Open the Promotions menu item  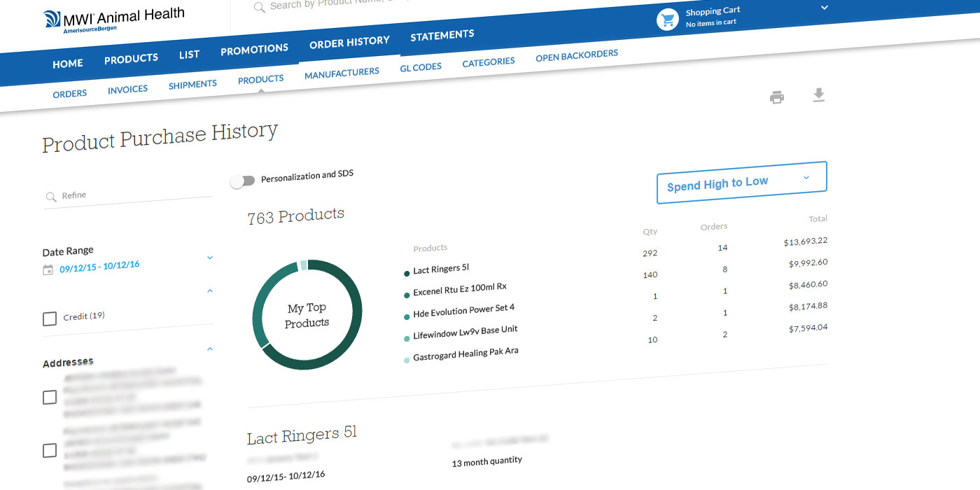[x=254, y=50]
